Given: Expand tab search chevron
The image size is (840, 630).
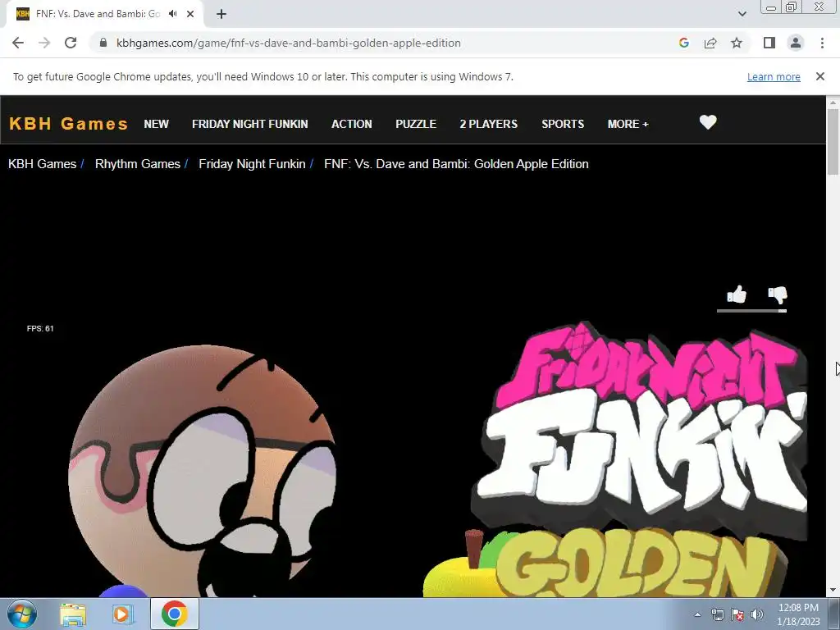Looking at the screenshot, I should click(742, 14).
